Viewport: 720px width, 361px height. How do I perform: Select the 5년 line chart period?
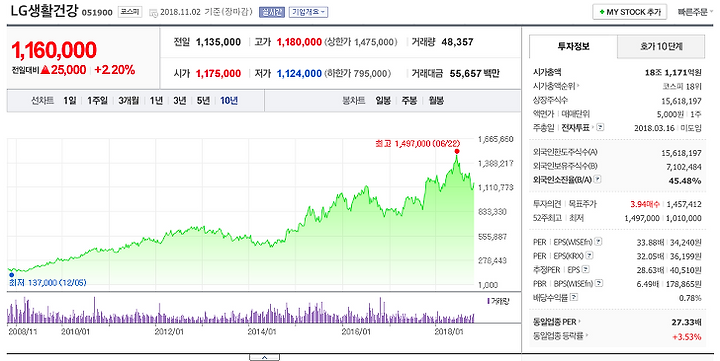click(x=203, y=101)
